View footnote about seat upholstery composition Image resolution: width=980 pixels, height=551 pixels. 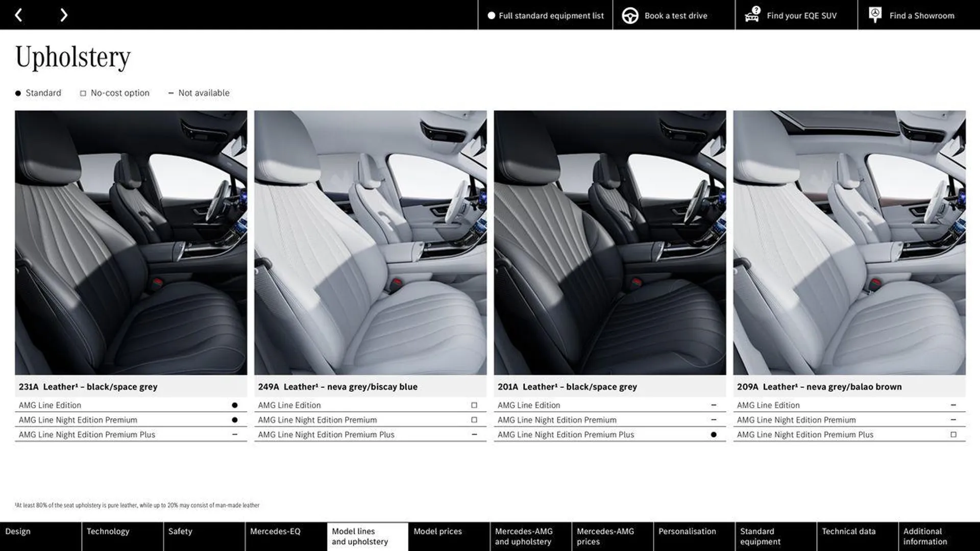[137, 505]
